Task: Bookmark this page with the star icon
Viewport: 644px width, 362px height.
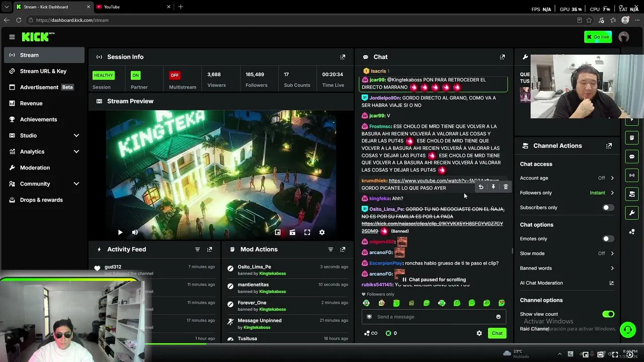Action: 589,20
